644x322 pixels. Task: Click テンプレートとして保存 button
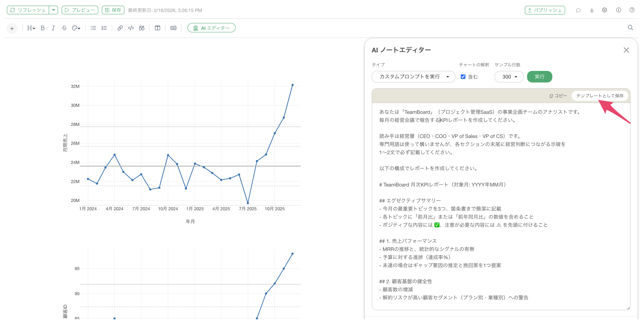click(x=600, y=96)
